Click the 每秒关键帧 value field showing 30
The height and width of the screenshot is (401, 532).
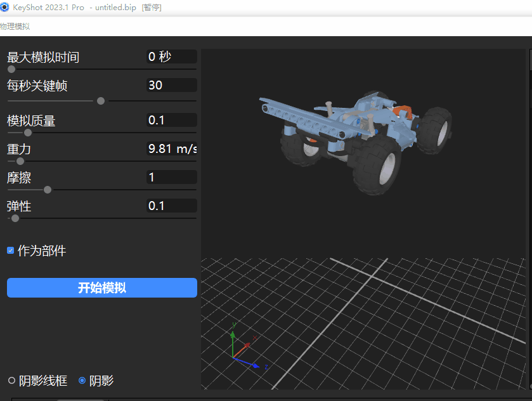click(172, 85)
